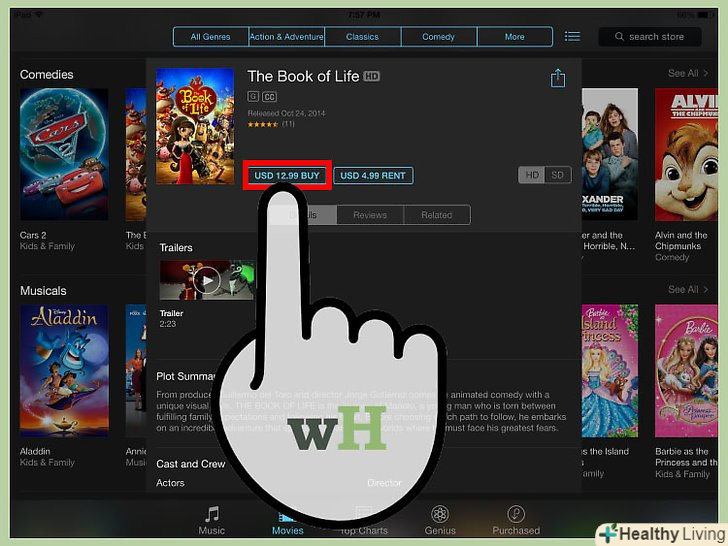Viewport: 728px width, 546px height.
Task: Open Barbie Island Princess poster
Action: point(610,370)
